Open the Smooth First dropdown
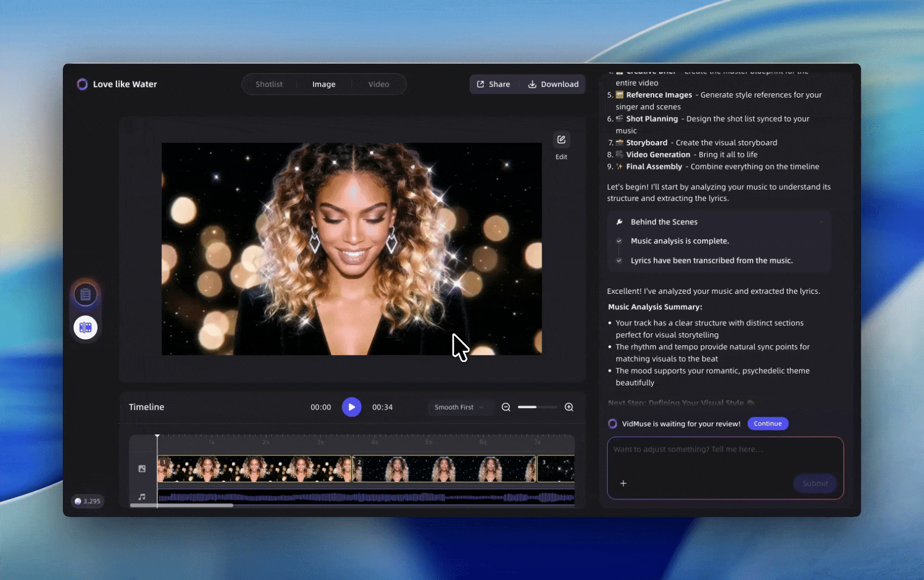The image size is (924, 580). pos(459,407)
